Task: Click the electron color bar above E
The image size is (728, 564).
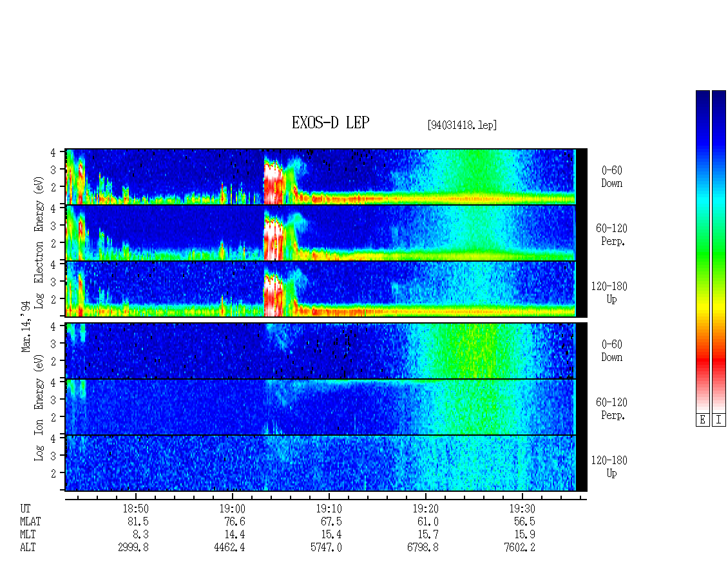Action: pos(702,251)
